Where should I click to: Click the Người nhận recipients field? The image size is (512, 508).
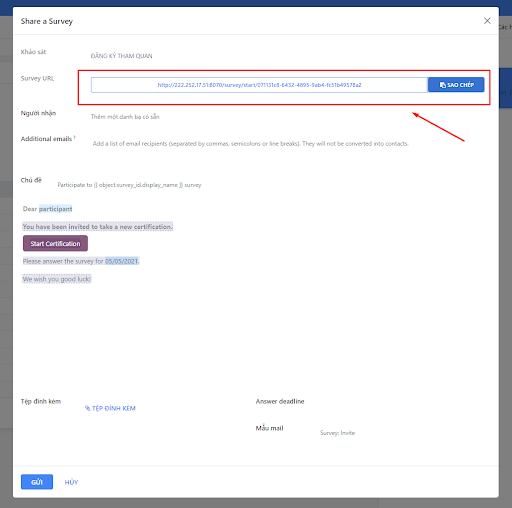click(x=287, y=117)
